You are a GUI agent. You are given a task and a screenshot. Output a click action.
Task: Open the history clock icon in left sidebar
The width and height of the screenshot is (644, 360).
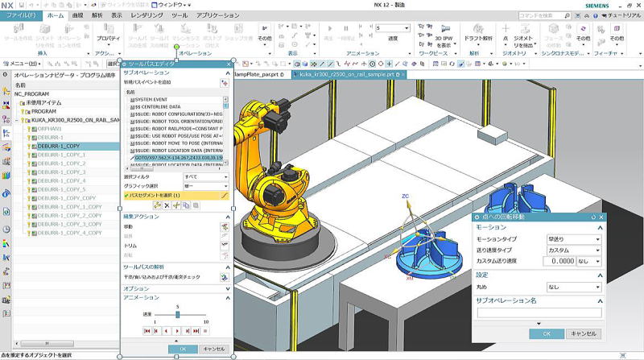(x=6, y=230)
